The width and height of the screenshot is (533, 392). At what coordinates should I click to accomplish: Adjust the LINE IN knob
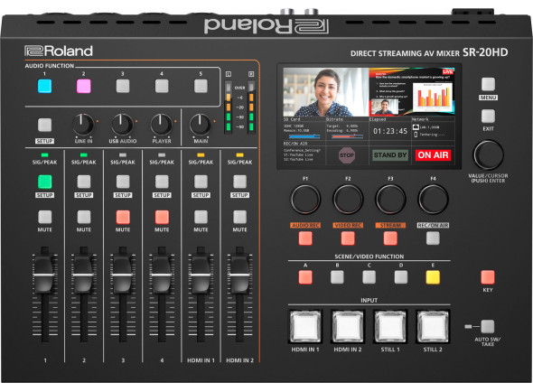tap(83, 125)
